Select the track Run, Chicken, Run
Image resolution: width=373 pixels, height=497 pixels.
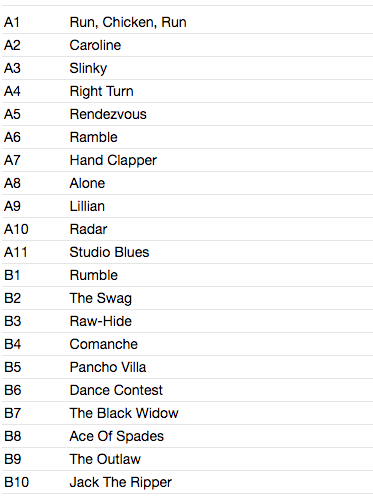[x=128, y=22]
